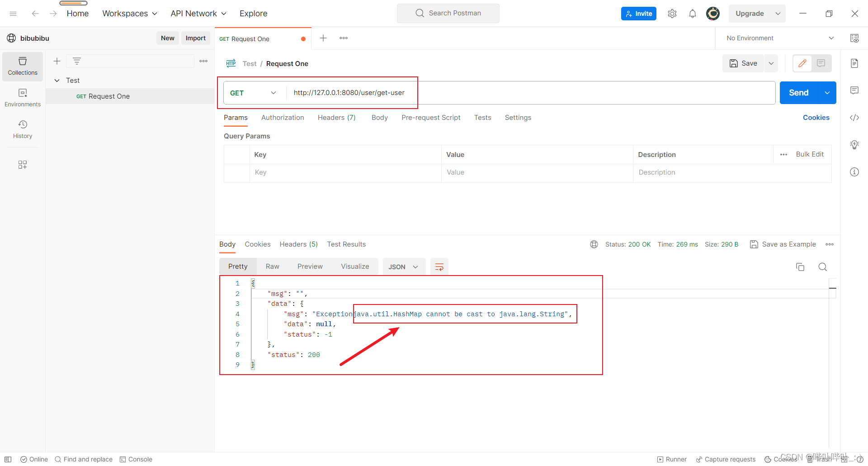
Task: Open the documentation icon in right sidebar
Action: (854, 63)
